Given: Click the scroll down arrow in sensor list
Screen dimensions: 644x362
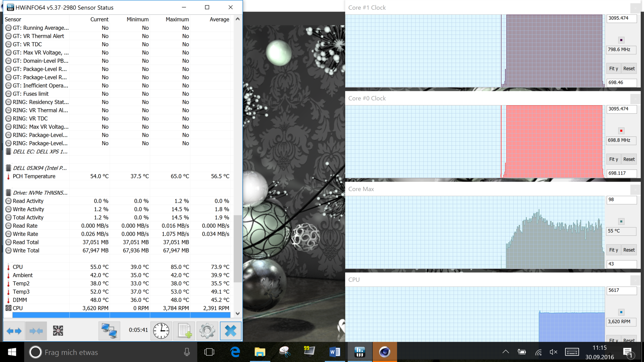Looking at the screenshot, I should click(237, 313).
